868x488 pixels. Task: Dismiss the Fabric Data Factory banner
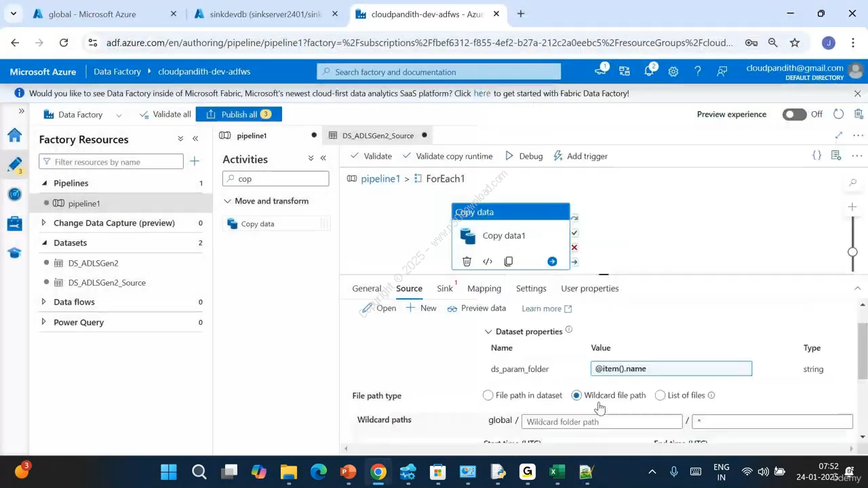point(857,94)
